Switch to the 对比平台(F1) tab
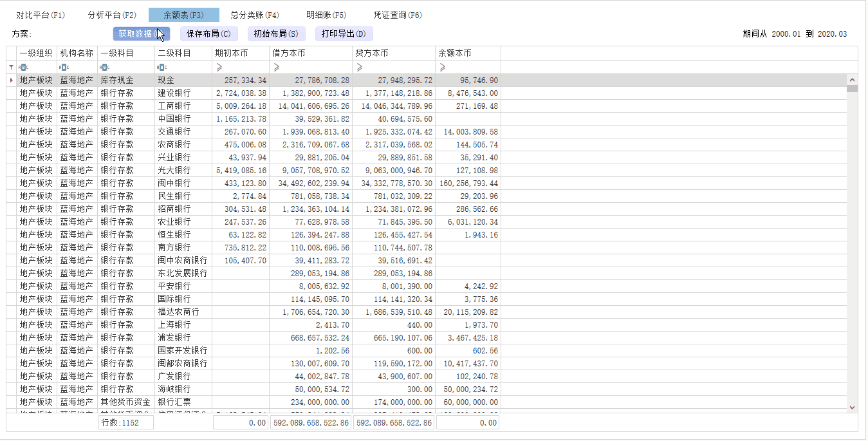 coord(41,15)
